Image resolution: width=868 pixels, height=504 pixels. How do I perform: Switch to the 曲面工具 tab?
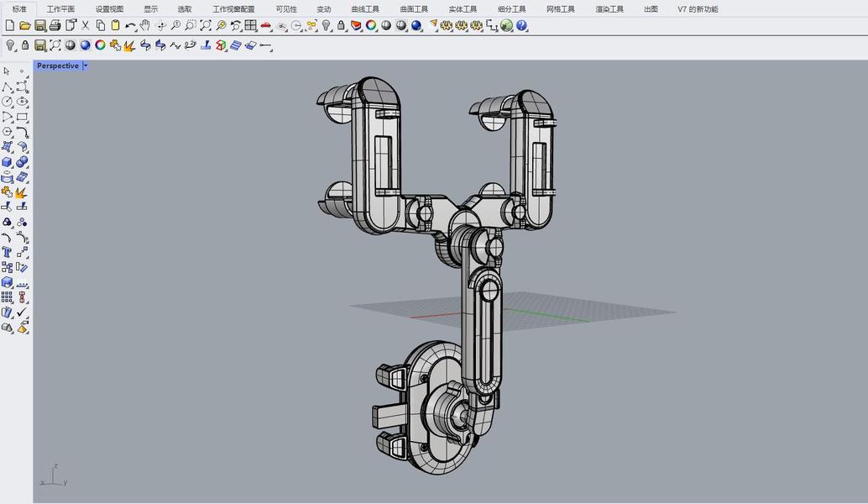pyautogui.click(x=414, y=9)
